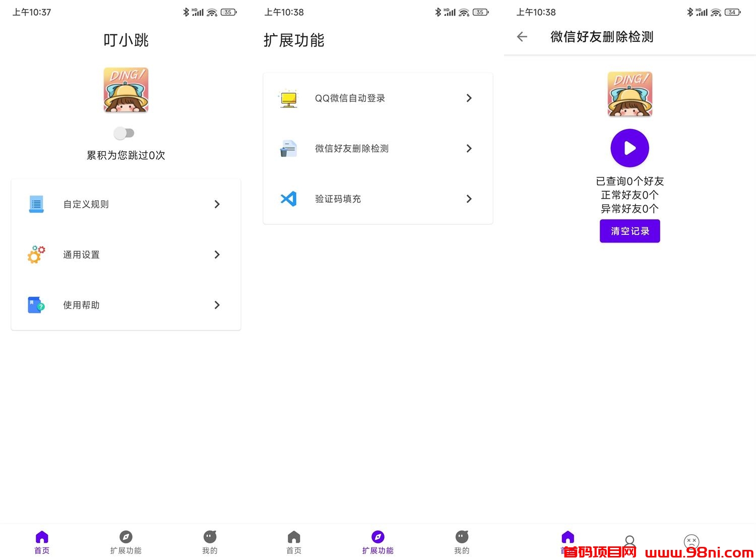756x560 pixels.
Task: Open 使用帮助 text entry
Action: (81, 305)
